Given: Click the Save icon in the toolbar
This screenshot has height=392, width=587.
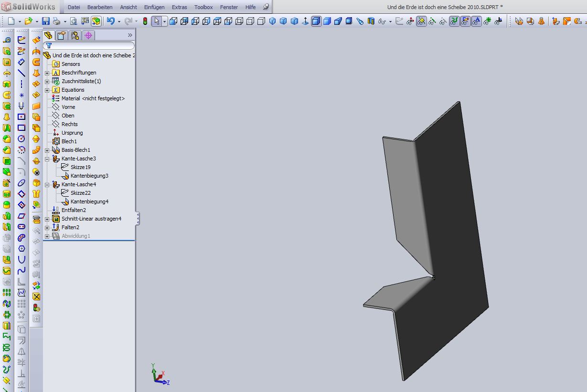Looking at the screenshot, I should coord(46,21).
